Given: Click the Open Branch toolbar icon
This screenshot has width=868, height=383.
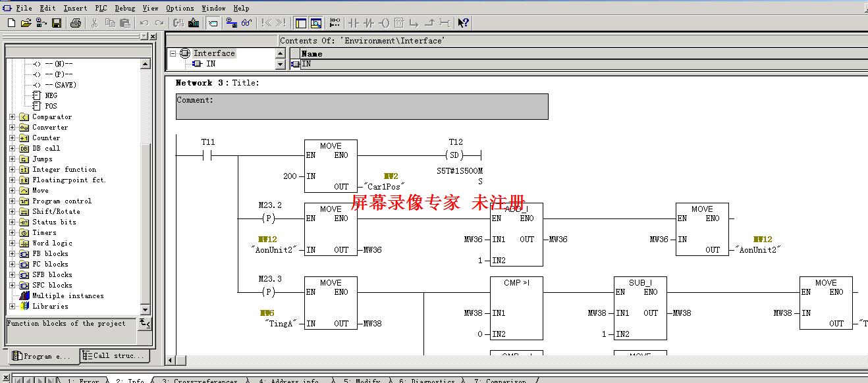Looking at the screenshot, I should [414, 23].
